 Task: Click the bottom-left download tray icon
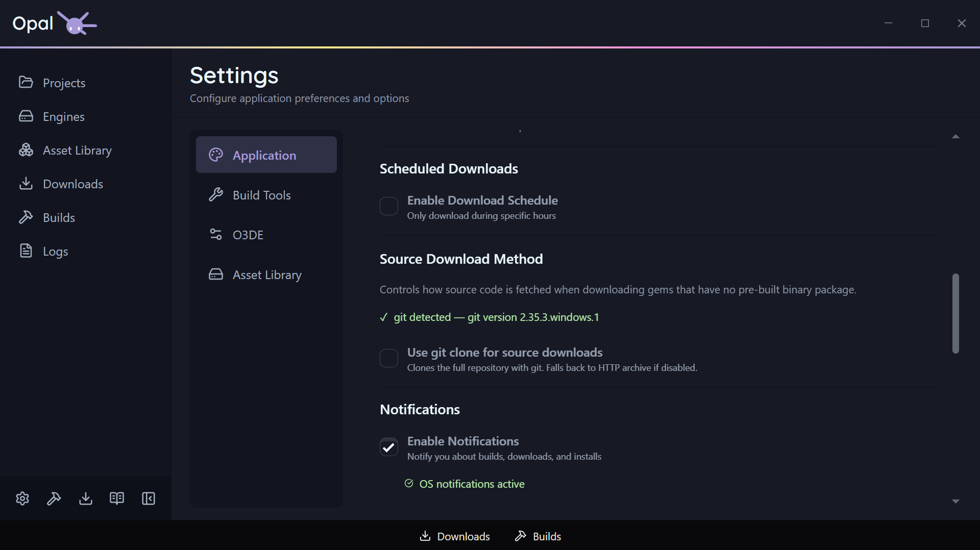pyautogui.click(x=86, y=498)
